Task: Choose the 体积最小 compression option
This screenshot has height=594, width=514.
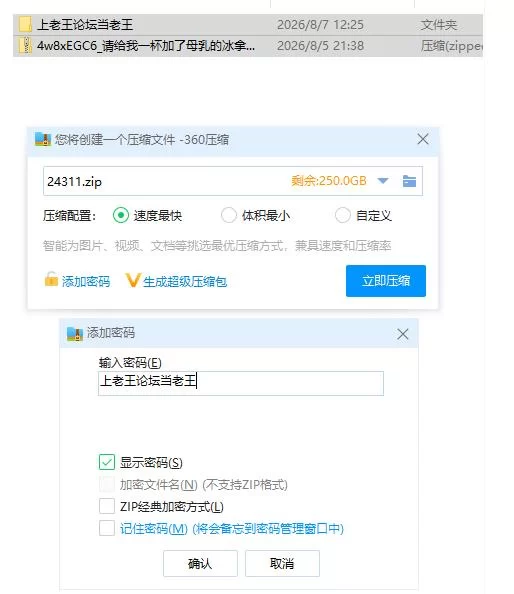Action: tap(229, 215)
